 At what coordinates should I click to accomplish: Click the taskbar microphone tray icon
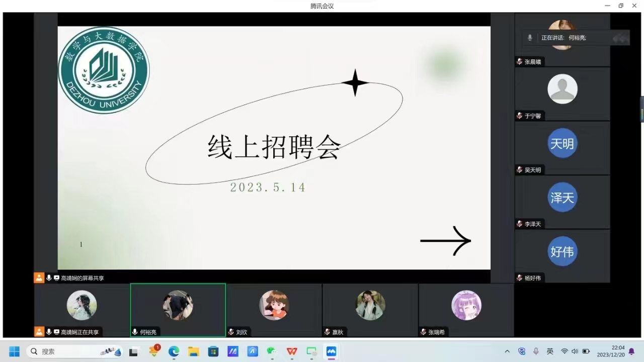click(536, 351)
